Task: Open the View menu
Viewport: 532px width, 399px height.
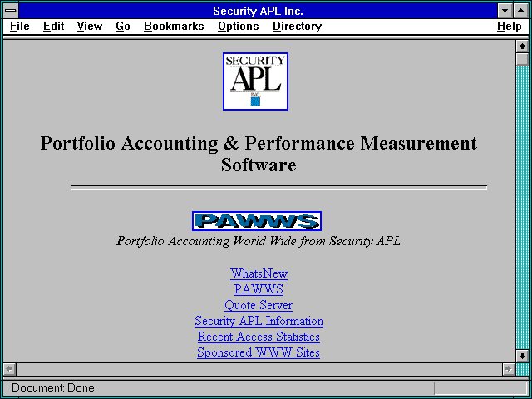Action: tap(89, 26)
